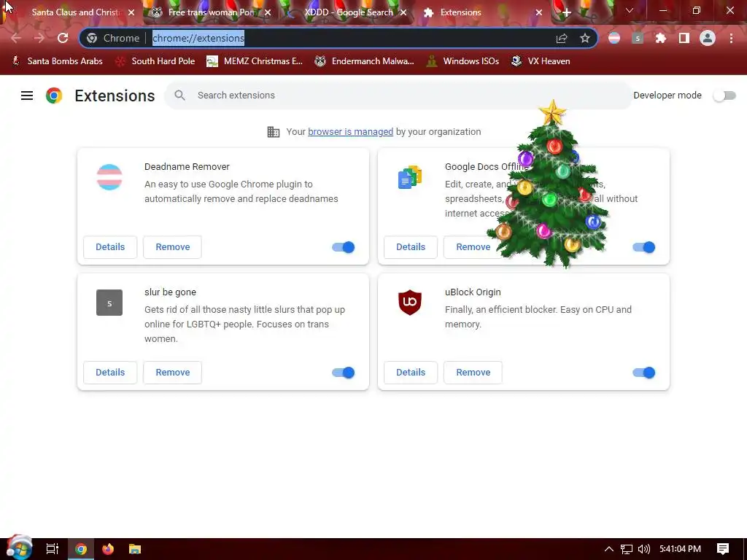Viewport: 747px width, 560px height.
Task: Bookmark this page with the star icon
Action: point(585,38)
